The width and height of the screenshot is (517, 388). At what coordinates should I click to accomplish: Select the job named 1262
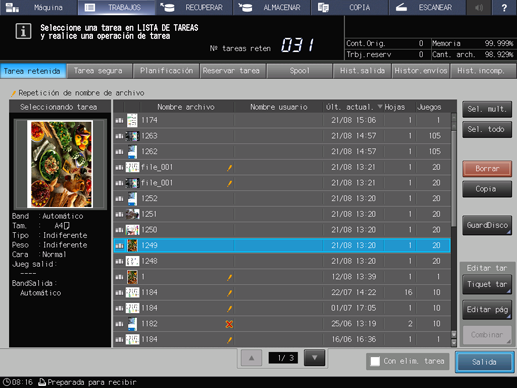coord(282,152)
